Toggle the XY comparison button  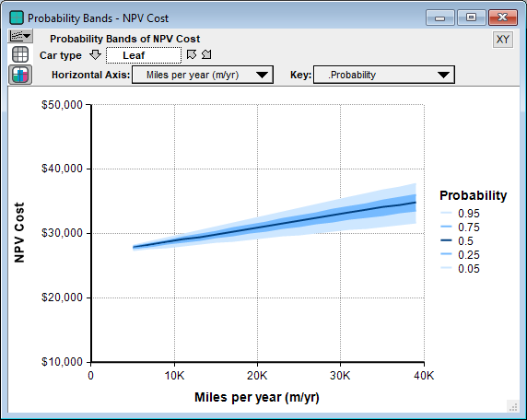coord(502,40)
